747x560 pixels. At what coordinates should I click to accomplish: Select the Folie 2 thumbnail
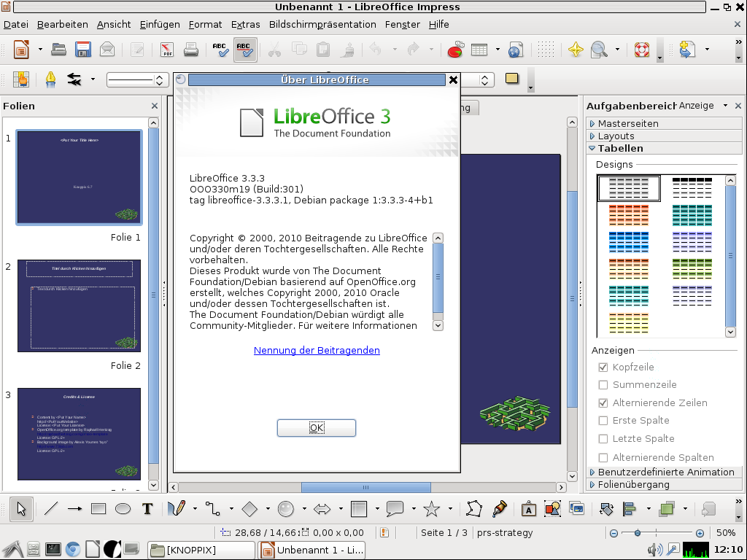click(x=78, y=306)
